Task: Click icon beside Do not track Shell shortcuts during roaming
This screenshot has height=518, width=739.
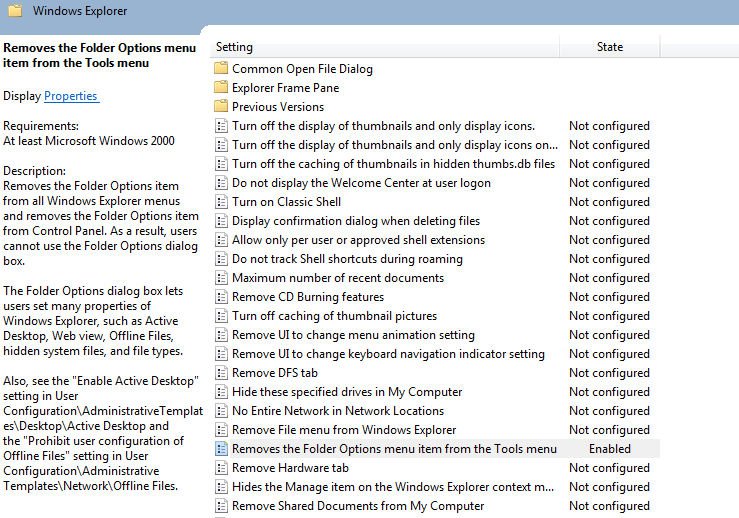Action: pyautogui.click(x=221, y=259)
